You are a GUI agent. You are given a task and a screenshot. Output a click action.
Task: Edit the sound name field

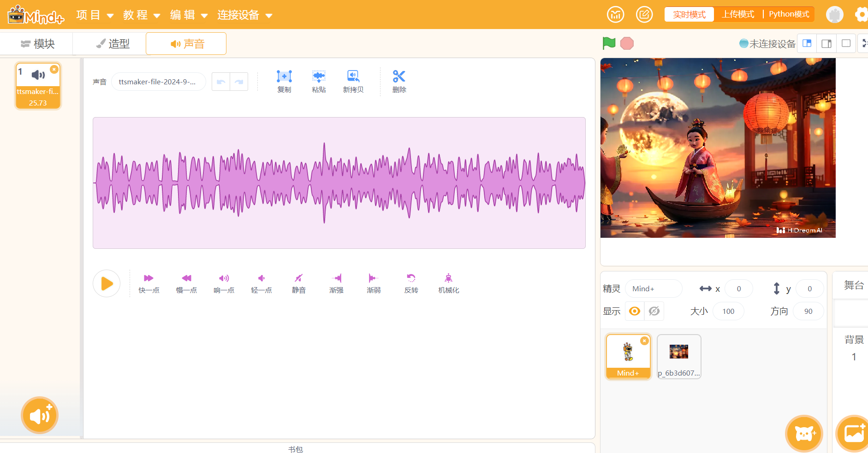point(159,82)
